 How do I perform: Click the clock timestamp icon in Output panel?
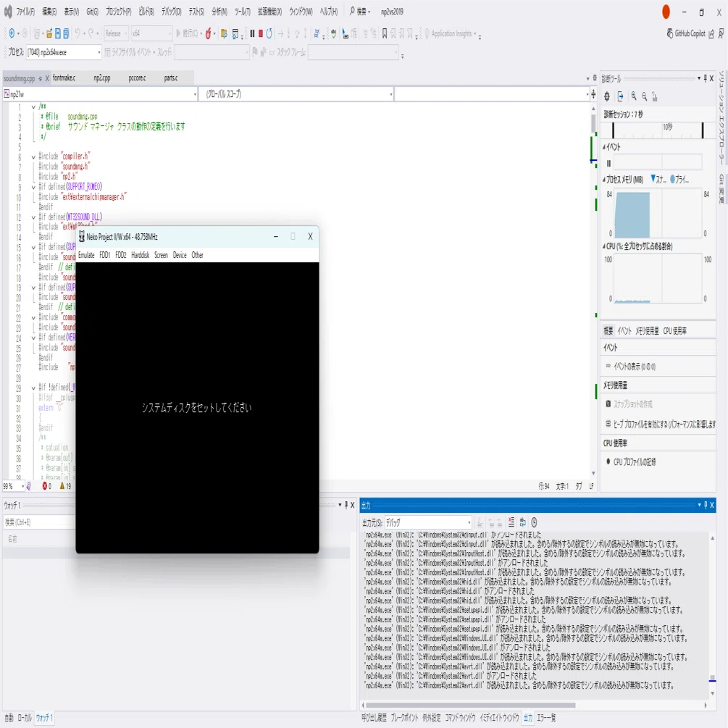(x=534, y=522)
